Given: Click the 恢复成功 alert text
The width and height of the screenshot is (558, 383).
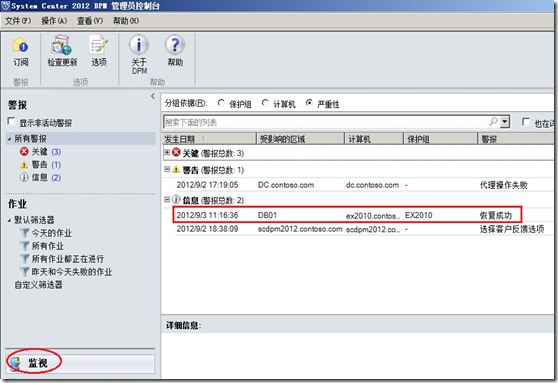Looking at the screenshot, I should pyautogui.click(x=495, y=215).
